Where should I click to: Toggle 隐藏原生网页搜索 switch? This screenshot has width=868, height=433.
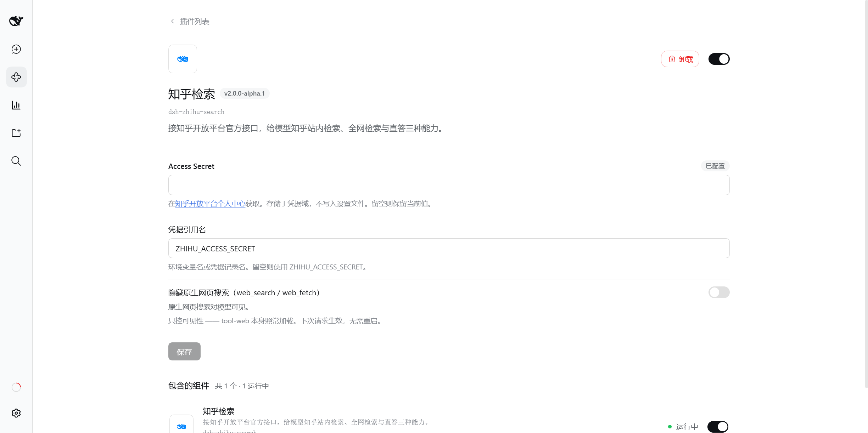(x=719, y=292)
